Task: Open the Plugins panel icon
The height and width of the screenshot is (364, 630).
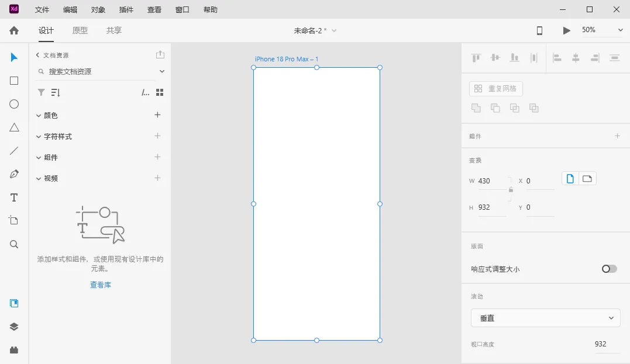Action: pos(14,350)
